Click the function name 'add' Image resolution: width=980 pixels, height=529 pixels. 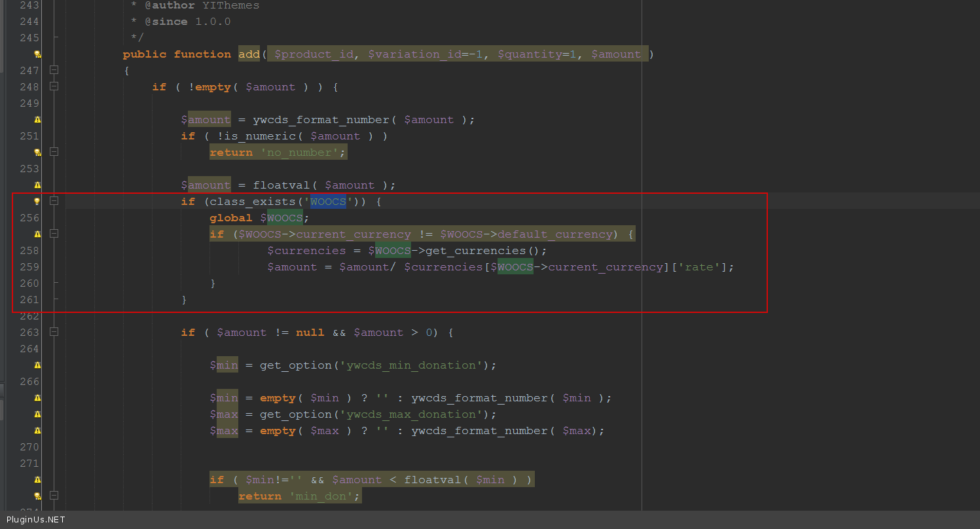(249, 54)
